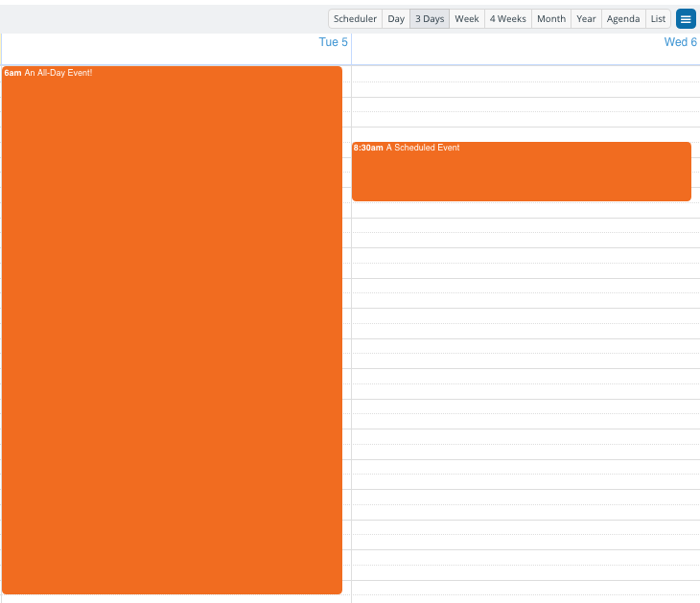Open the 8:30am A Scheduled Event
Viewport: 700px width, 603px height.
pyautogui.click(x=522, y=172)
